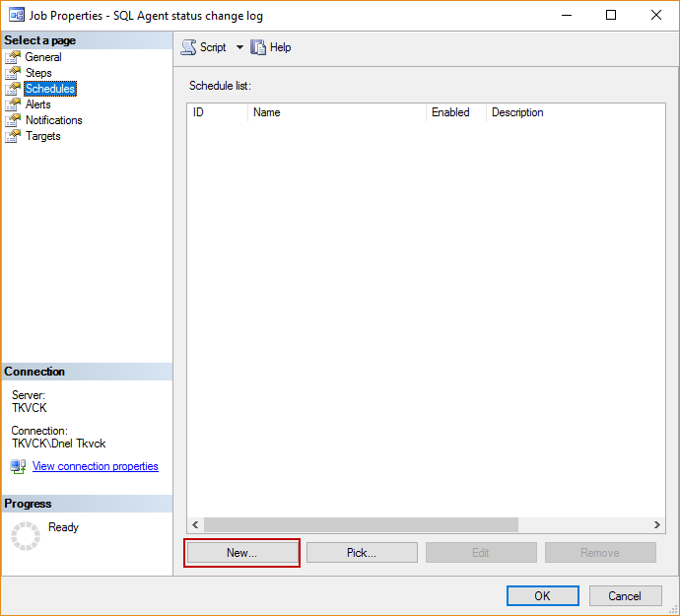Click the Script toolbar label
680x616 pixels.
pyautogui.click(x=213, y=47)
